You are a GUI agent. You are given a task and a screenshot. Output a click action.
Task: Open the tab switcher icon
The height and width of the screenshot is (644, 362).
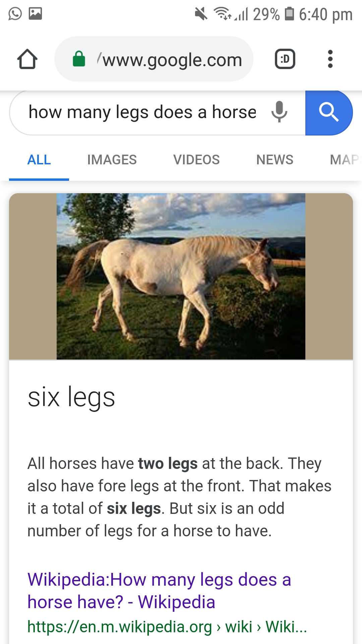coord(285,59)
